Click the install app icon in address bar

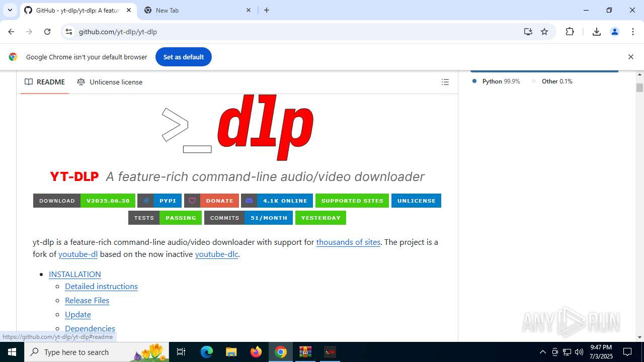pos(528,32)
